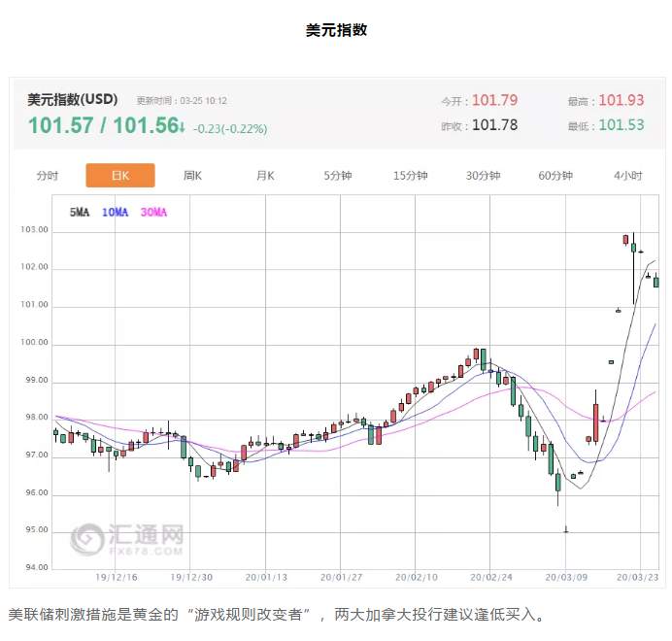Click the 19/12/16 date axis label

(117, 578)
